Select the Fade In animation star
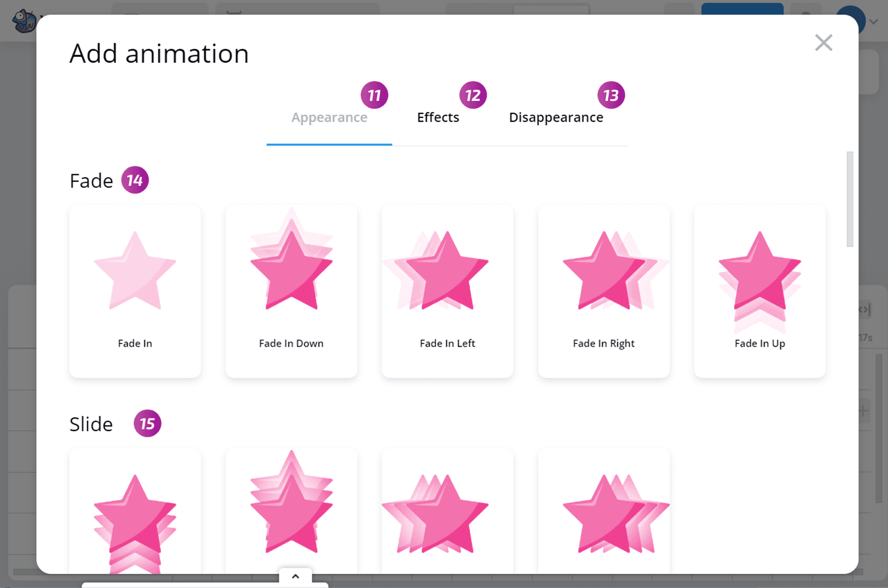 click(x=135, y=271)
